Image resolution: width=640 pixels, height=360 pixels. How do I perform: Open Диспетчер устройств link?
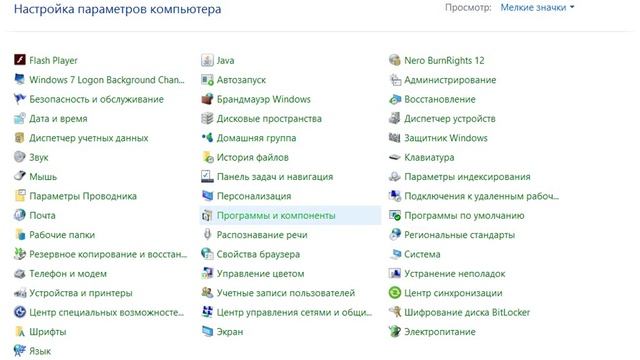[449, 118]
